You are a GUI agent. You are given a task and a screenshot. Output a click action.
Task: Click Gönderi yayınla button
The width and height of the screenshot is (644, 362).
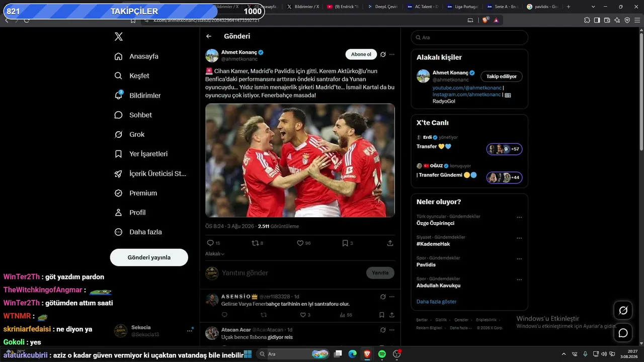[149, 257]
